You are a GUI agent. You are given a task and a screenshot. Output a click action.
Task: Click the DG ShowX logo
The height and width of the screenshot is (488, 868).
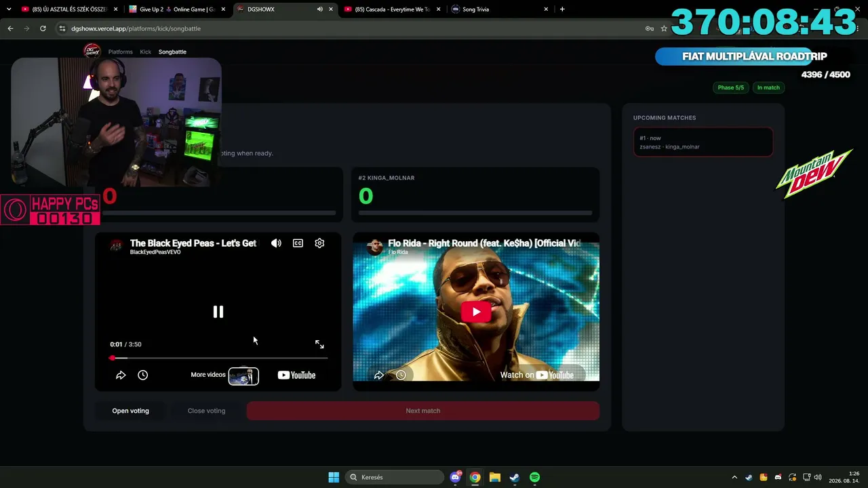point(92,51)
